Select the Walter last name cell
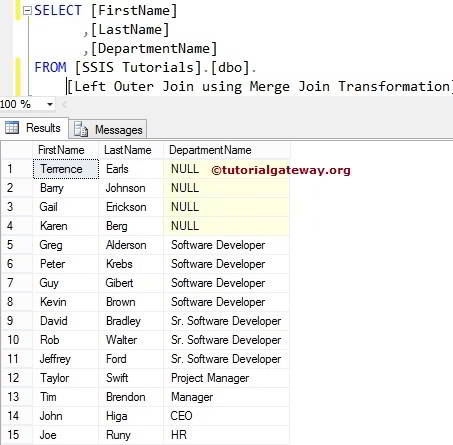Screen dimensions: 453x445 click(x=131, y=340)
